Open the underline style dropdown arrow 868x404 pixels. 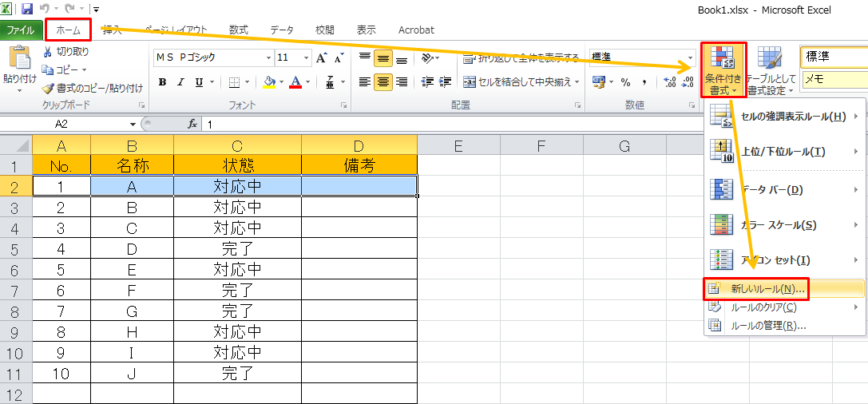(212, 82)
